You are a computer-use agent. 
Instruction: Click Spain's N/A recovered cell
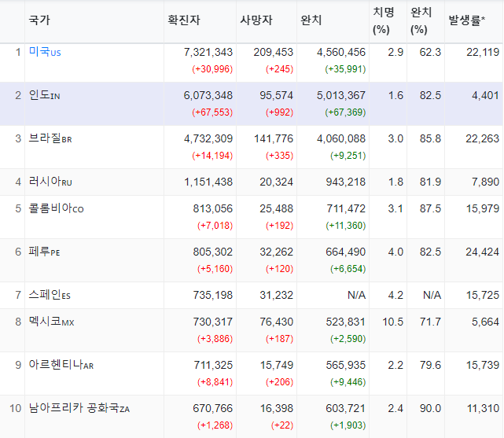tap(356, 295)
